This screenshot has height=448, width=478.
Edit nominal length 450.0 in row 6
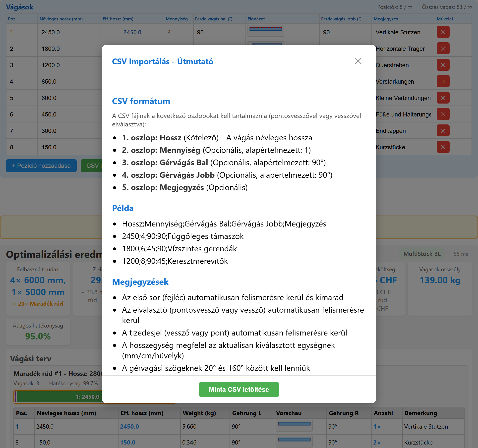pos(69,114)
